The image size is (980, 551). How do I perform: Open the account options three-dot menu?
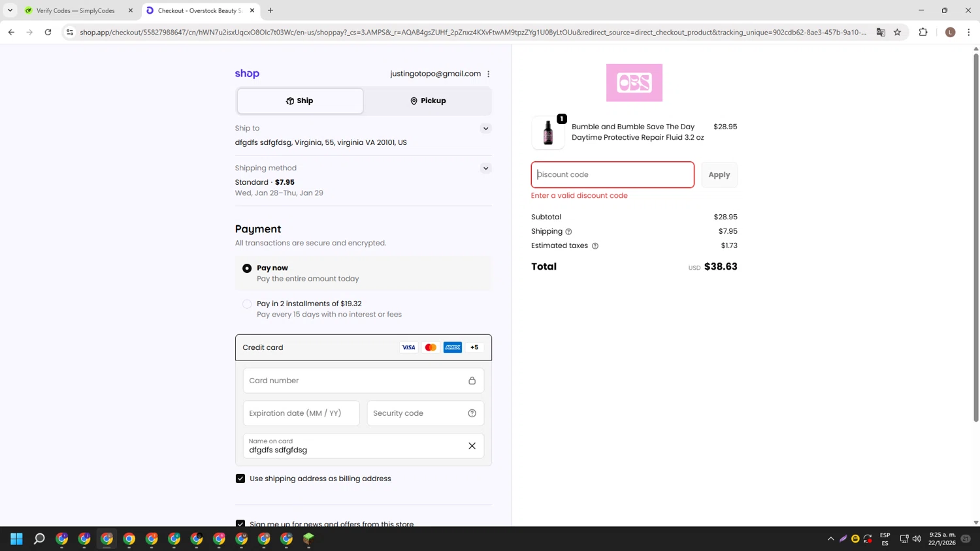click(x=488, y=74)
